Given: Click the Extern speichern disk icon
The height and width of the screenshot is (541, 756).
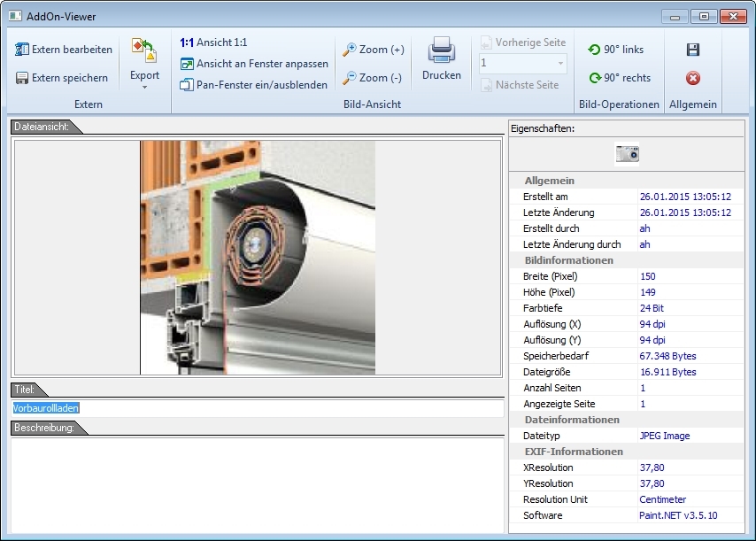Looking at the screenshot, I should (x=22, y=78).
